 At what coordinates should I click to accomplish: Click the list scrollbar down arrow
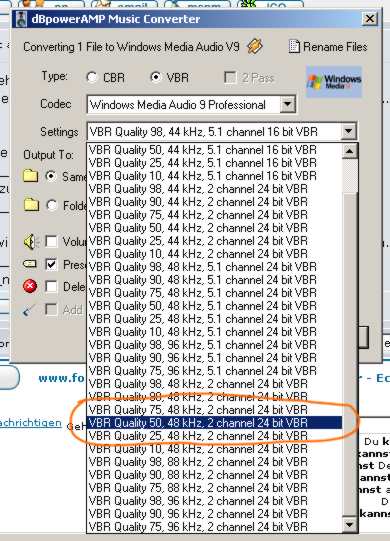coord(349,525)
